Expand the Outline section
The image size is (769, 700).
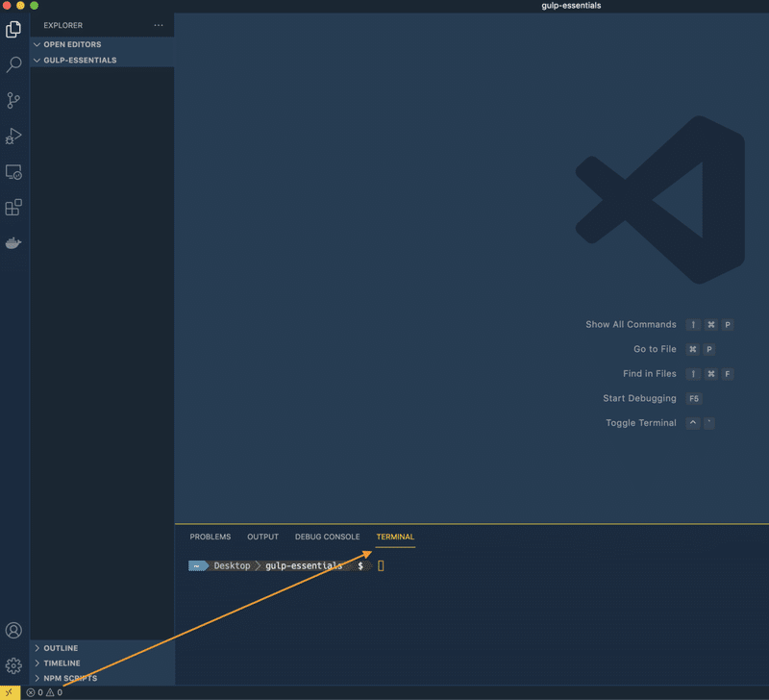pos(102,648)
